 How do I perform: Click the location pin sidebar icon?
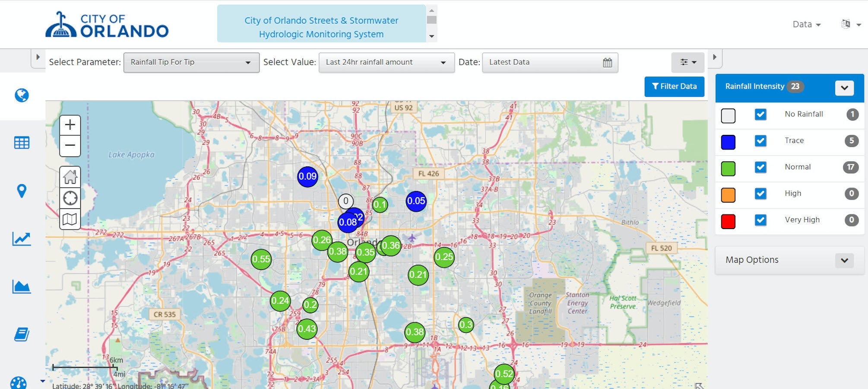click(22, 191)
